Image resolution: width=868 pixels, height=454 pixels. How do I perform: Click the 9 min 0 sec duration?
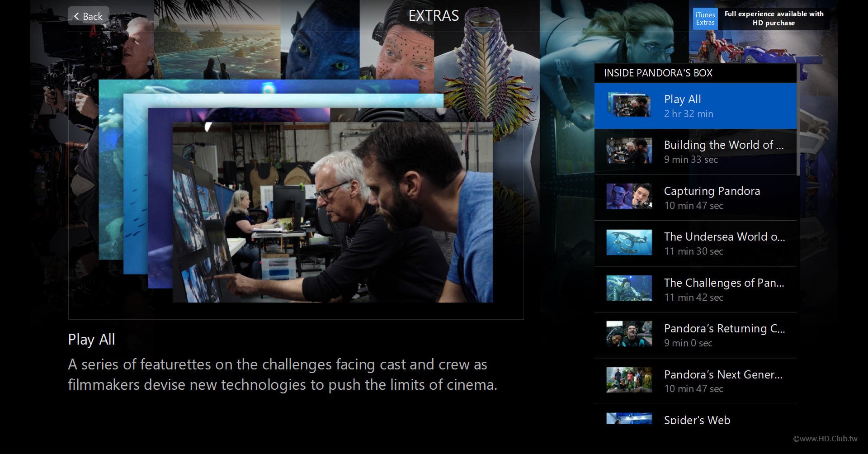coord(688,343)
